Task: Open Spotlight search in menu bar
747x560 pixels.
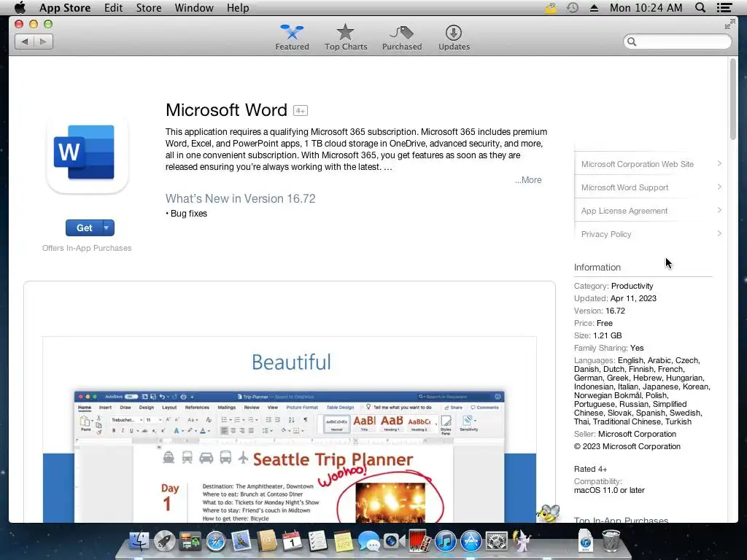Action: 700,7
